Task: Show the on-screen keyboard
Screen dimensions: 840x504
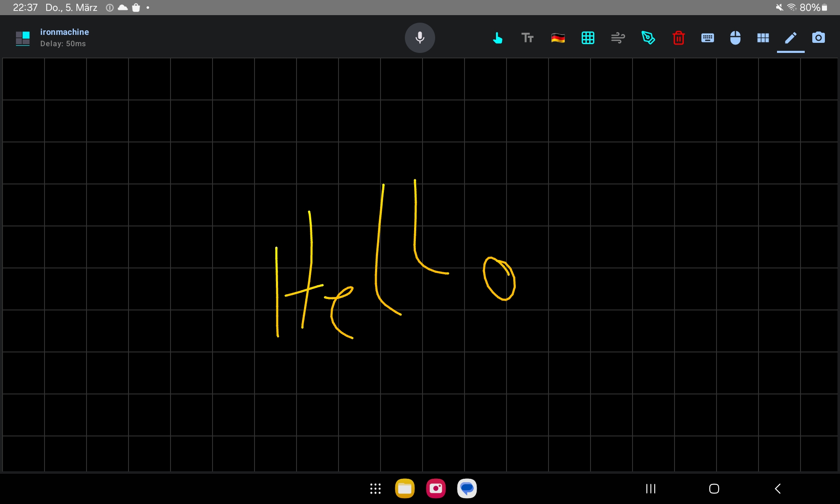Action: click(x=708, y=38)
